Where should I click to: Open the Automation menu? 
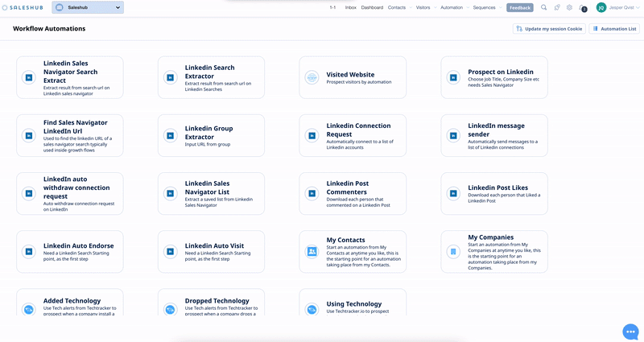click(x=452, y=7)
